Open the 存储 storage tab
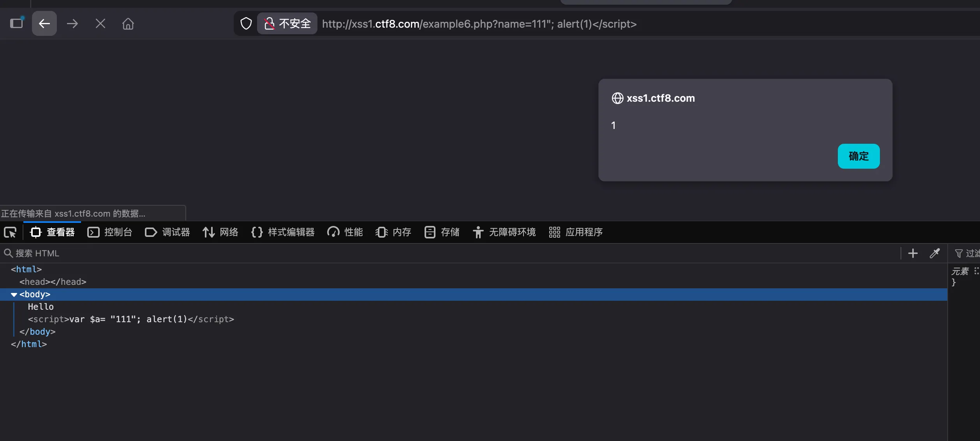The image size is (980, 441). [442, 232]
